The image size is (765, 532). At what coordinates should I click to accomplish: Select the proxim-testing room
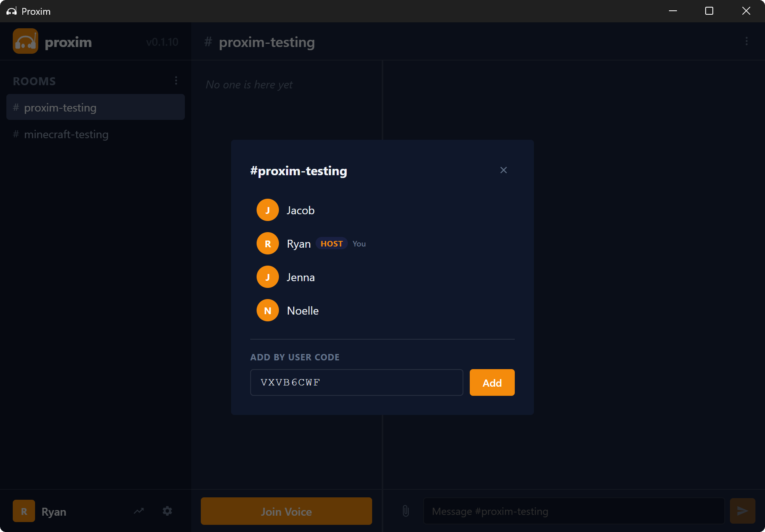coord(60,107)
